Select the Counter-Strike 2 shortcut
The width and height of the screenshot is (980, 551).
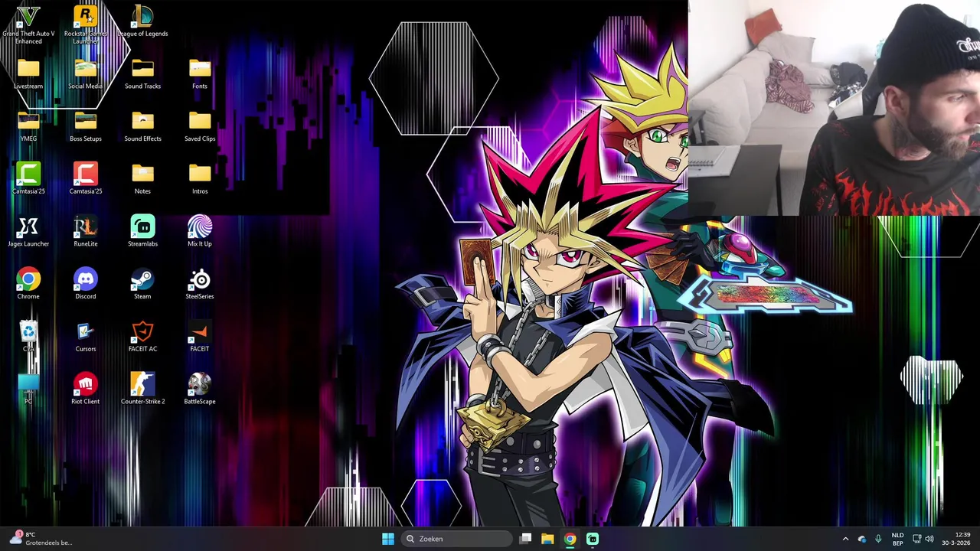(142, 389)
